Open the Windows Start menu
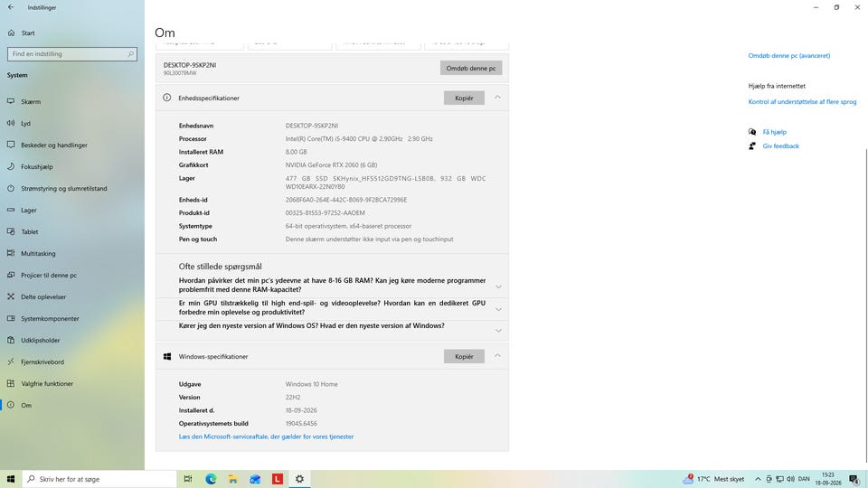The image size is (868, 488). [11, 479]
